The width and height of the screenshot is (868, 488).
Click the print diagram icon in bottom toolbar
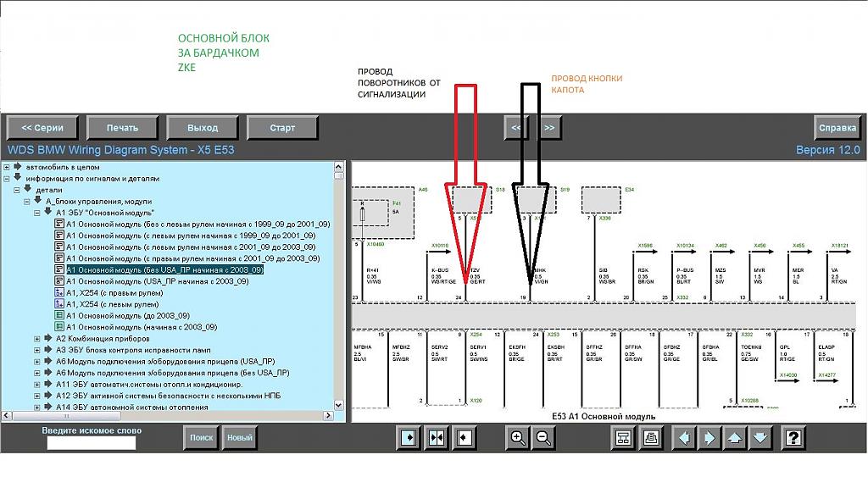(x=651, y=438)
